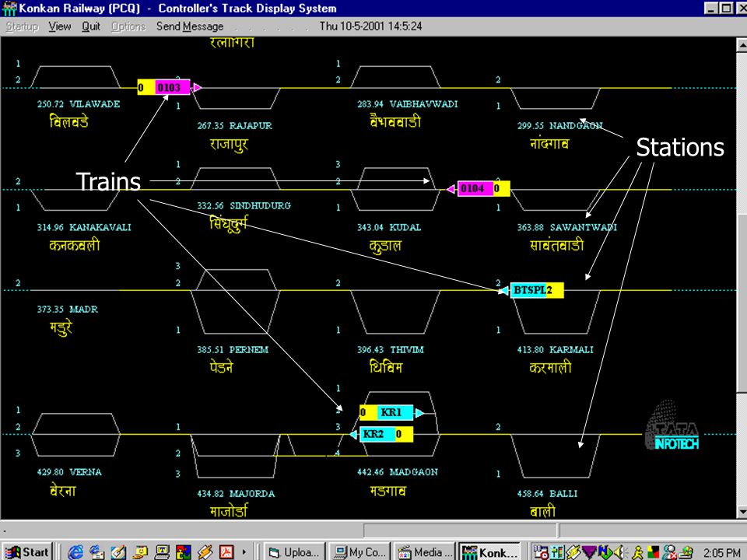747x560 pixels.
Task: Click the green N tray icon
Action: tap(605, 552)
